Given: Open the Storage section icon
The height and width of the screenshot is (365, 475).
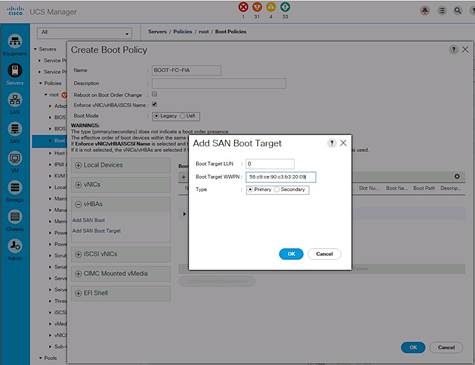Looking at the screenshot, I should (x=15, y=187).
